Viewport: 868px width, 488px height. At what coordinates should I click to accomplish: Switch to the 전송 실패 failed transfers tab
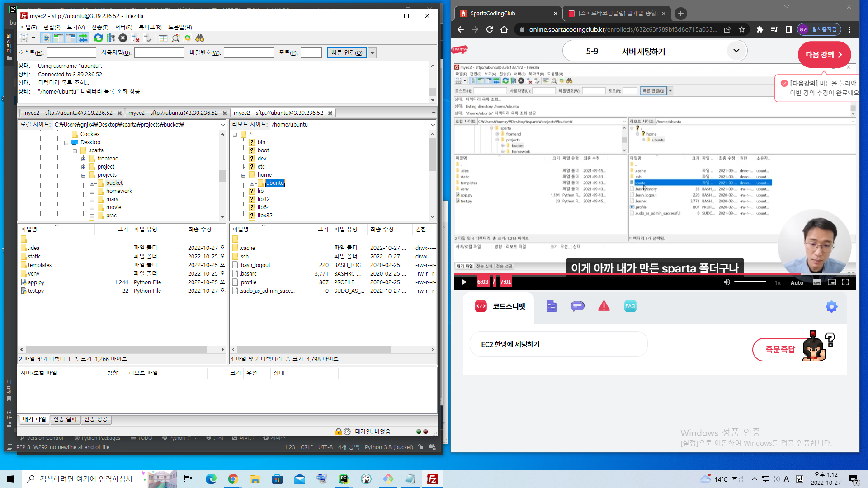coord(65,419)
